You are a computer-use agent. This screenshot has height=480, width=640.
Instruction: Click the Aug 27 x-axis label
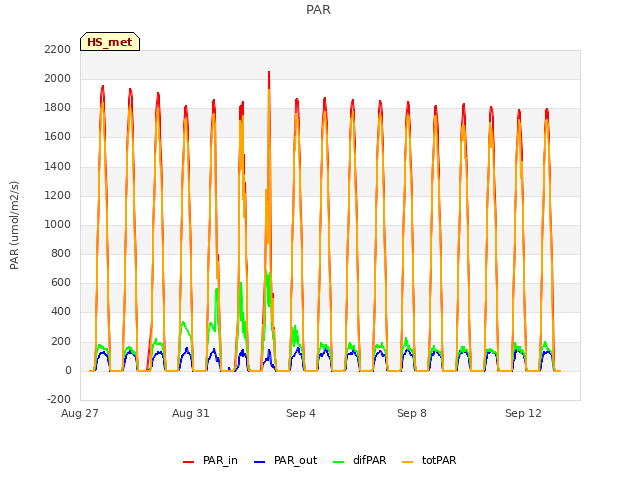[x=80, y=413]
